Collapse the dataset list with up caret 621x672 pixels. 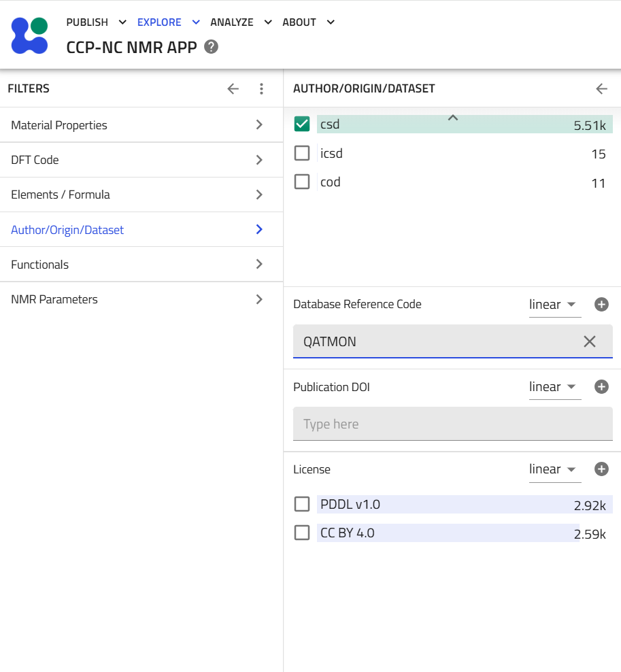453,118
